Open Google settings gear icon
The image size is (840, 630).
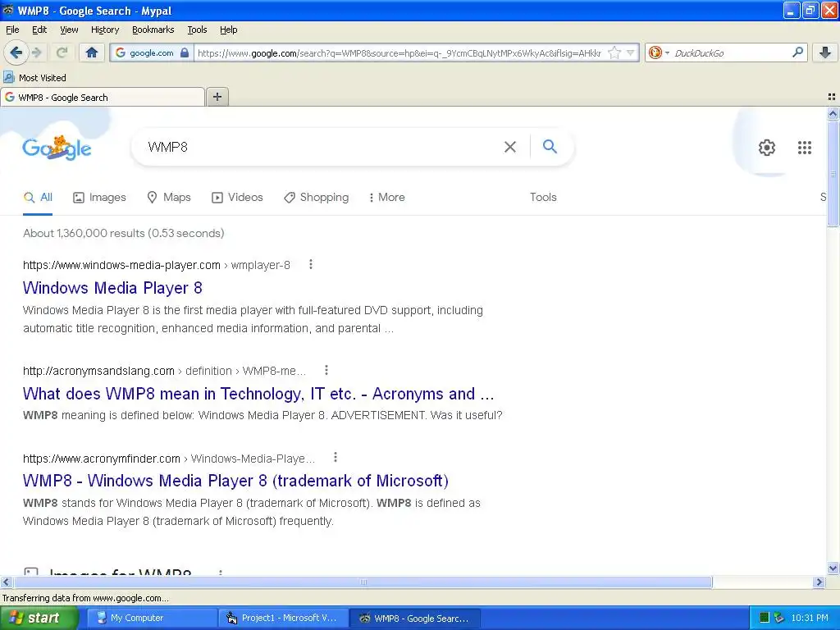click(767, 148)
